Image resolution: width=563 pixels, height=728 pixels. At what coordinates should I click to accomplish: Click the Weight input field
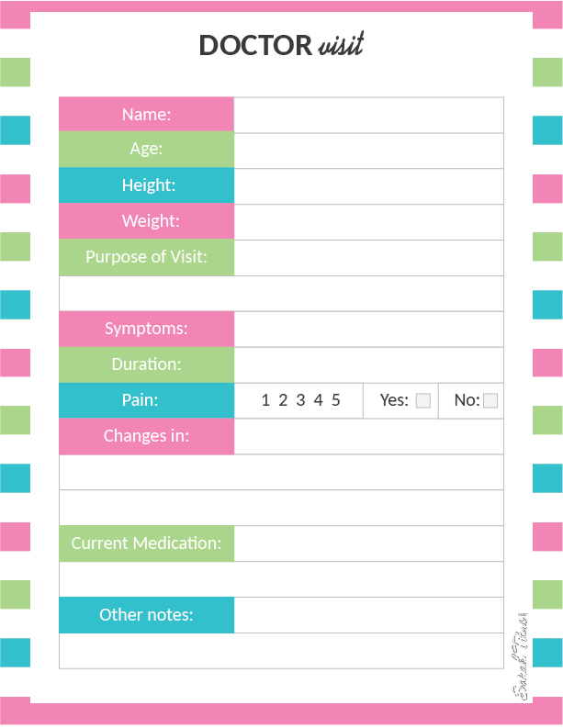tap(369, 222)
